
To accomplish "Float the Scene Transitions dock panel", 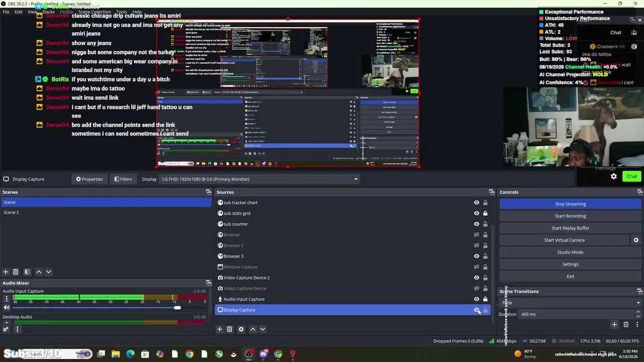I will [x=639, y=292].
